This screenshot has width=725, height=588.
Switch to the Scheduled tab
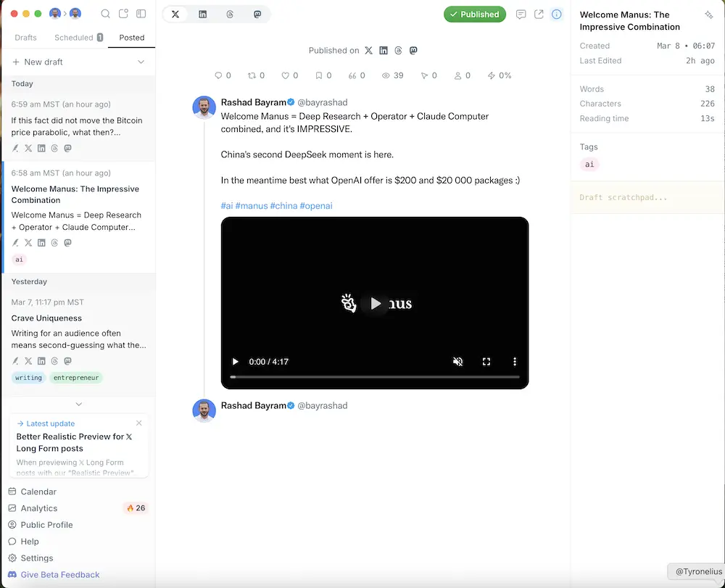click(x=78, y=38)
